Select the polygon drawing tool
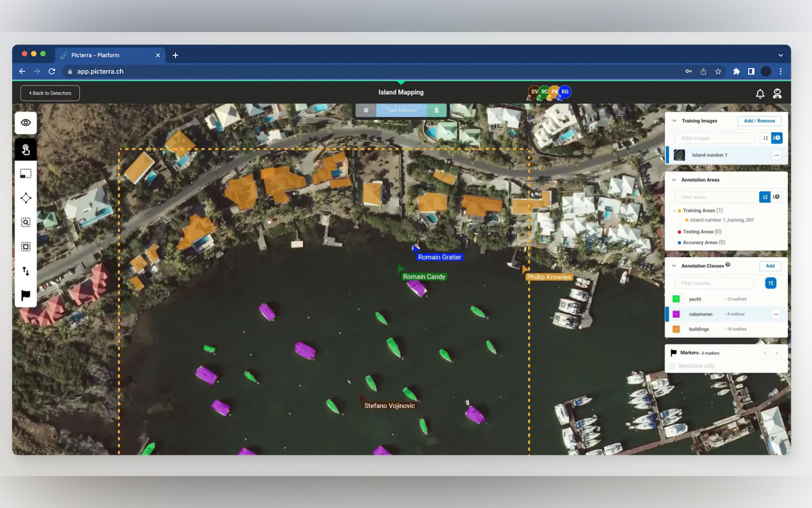Screen dimensions: 812x508 pyautogui.click(x=26, y=198)
